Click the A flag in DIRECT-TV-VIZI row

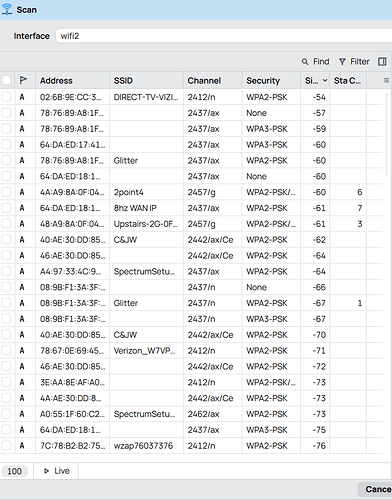click(x=22, y=97)
